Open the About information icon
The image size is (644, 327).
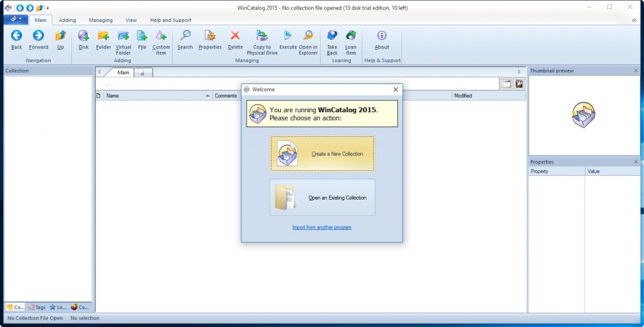[x=382, y=36]
